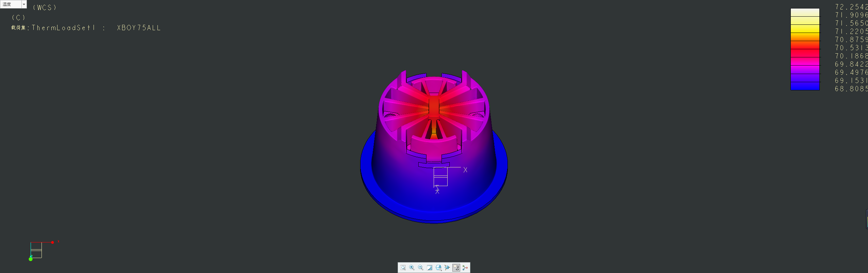Click the ThermLoadSet1 load set label
The width and height of the screenshot is (868, 273).
[63, 28]
